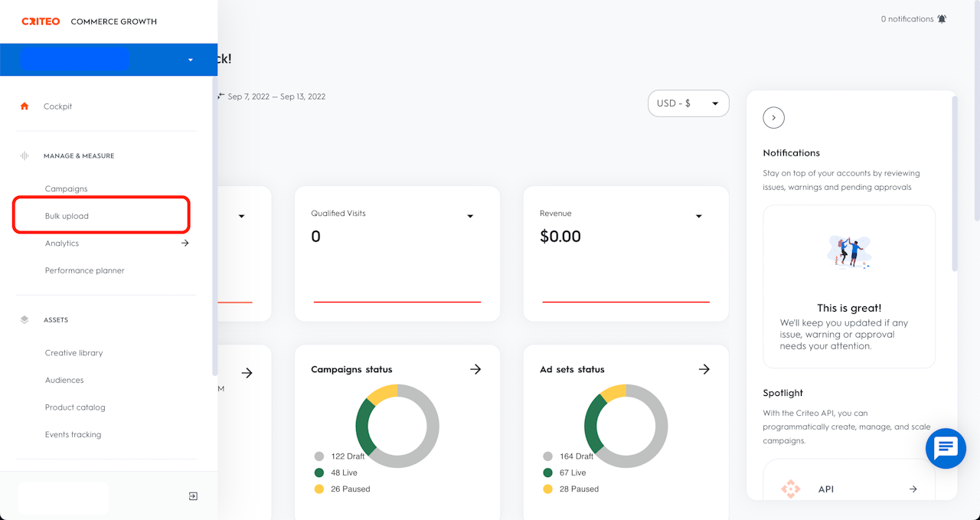The image size is (980, 520).
Task: Go to Performance planner
Action: (x=85, y=270)
